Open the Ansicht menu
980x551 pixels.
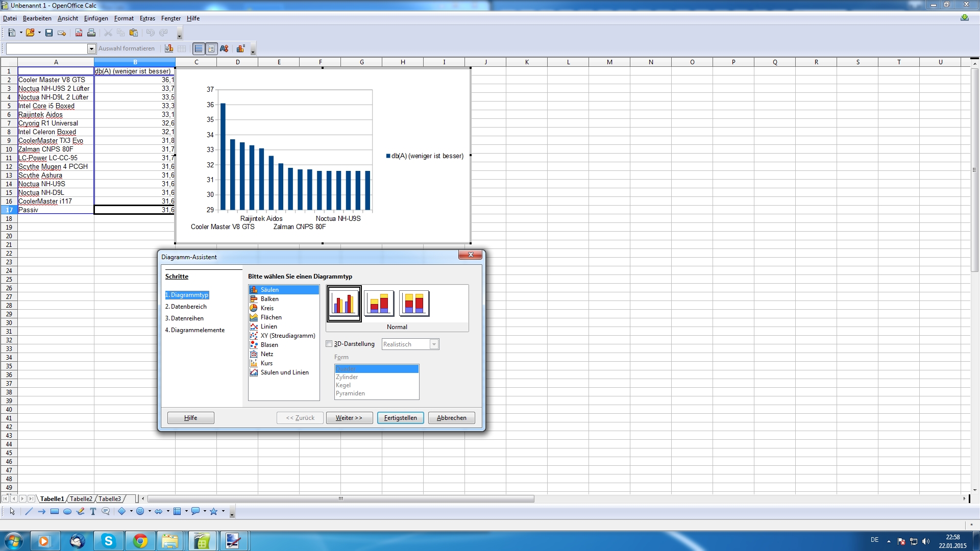tap(68, 18)
